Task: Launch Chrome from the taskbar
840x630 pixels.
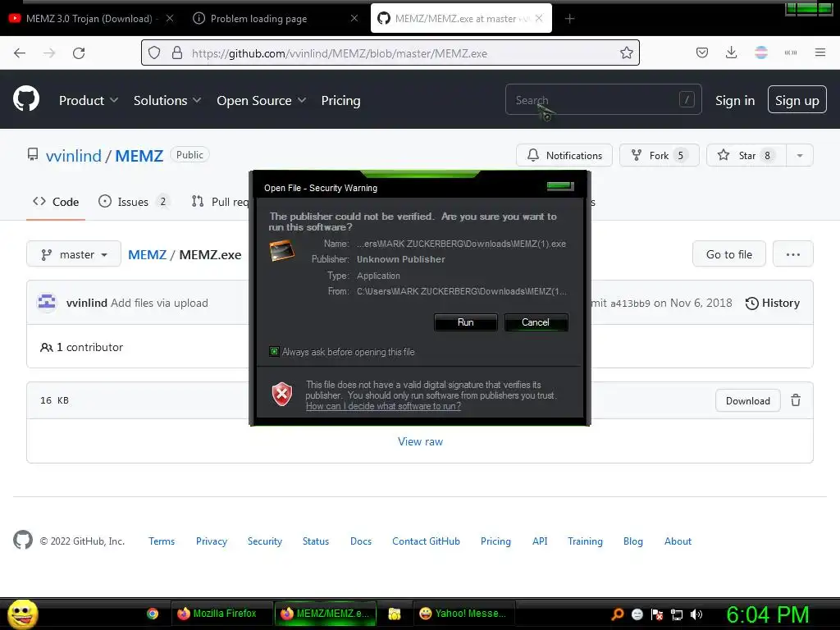Action: click(153, 614)
